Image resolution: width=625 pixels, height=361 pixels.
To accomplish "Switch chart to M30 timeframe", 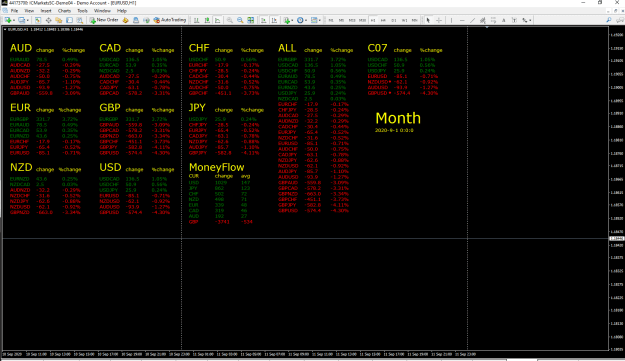I will coord(362,20).
